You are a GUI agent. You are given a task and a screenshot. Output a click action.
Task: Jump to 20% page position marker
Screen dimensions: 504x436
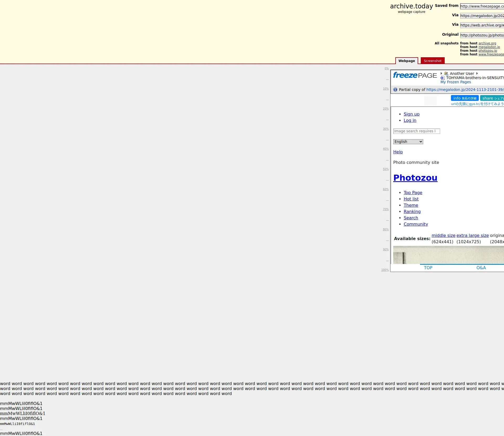click(x=386, y=109)
